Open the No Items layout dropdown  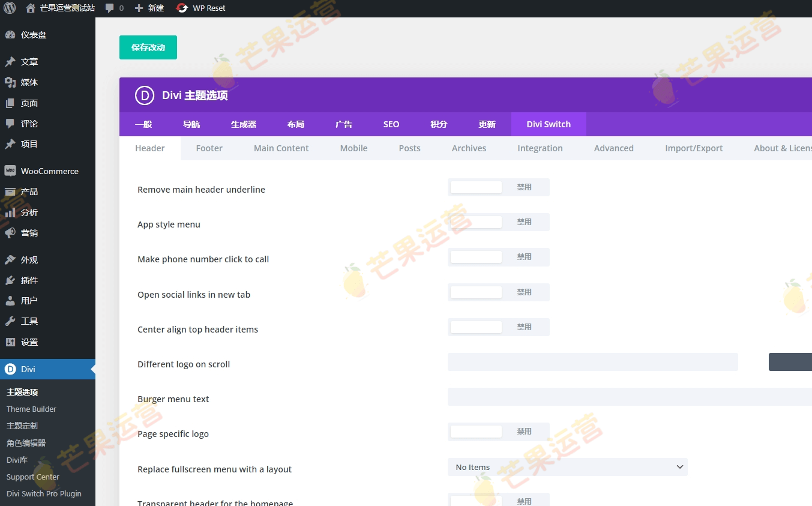pyautogui.click(x=567, y=466)
